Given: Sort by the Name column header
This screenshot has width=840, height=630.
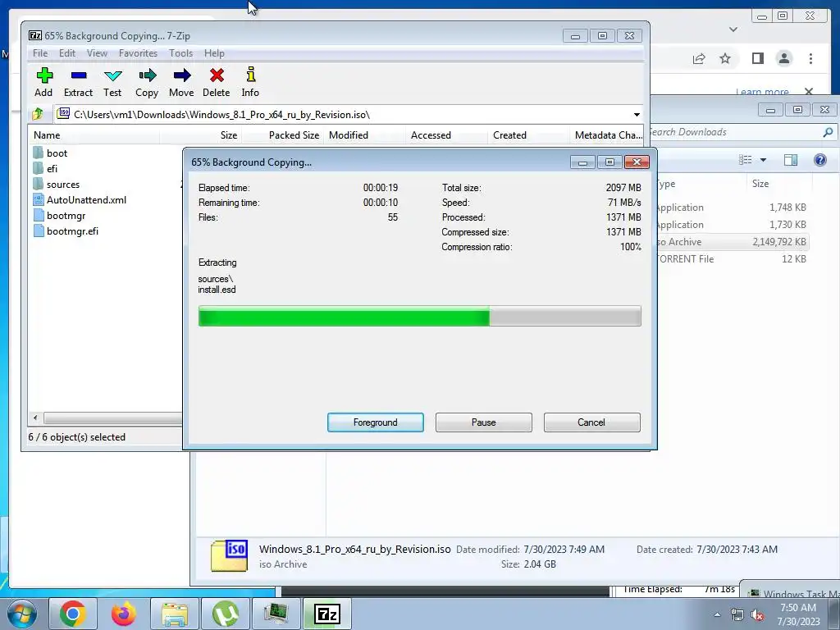Looking at the screenshot, I should (94, 135).
